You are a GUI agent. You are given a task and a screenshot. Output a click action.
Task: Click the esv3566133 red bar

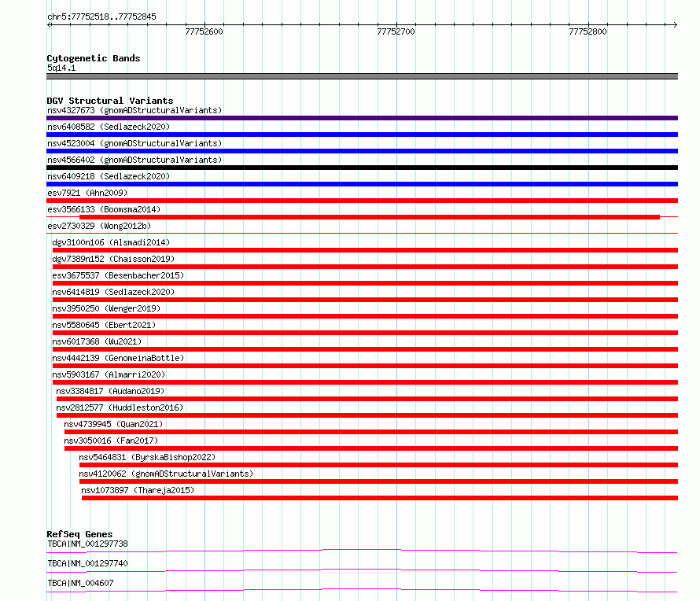[370, 217]
